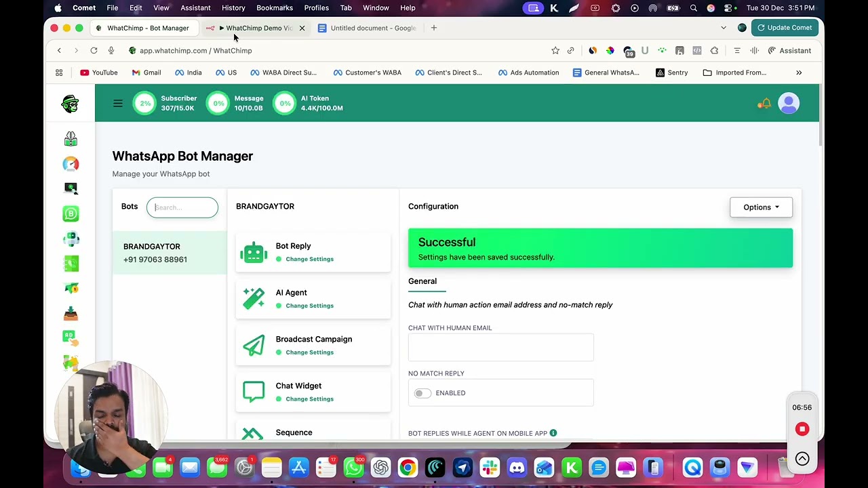Open the paper-plane broadcast sidebar icon
The width and height of the screenshot is (868, 488).
[x=71, y=289]
